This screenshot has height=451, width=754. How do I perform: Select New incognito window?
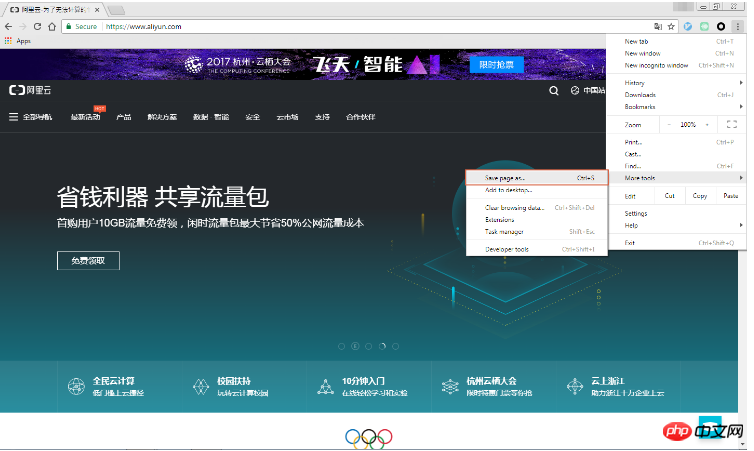[x=677, y=65]
